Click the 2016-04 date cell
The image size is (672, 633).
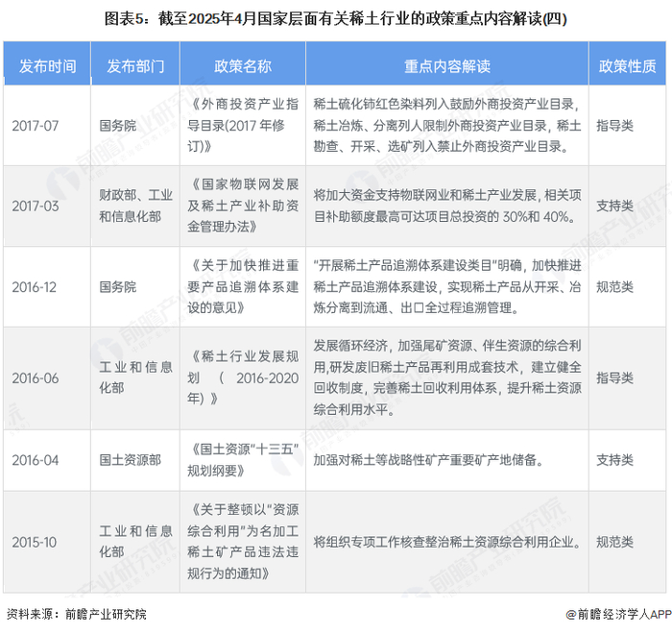click(x=36, y=460)
